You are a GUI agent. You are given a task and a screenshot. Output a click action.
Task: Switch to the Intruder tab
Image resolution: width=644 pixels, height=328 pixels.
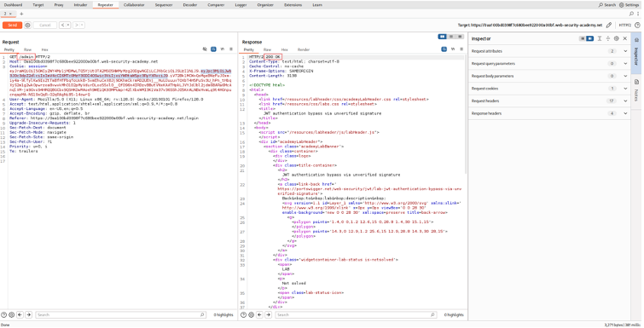pyautogui.click(x=80, y=5)
